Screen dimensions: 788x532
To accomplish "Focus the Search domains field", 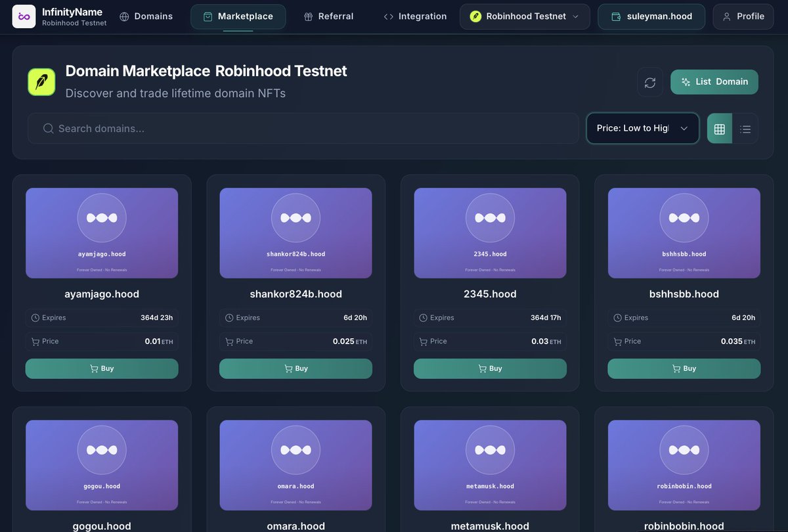I will (303, 128).
